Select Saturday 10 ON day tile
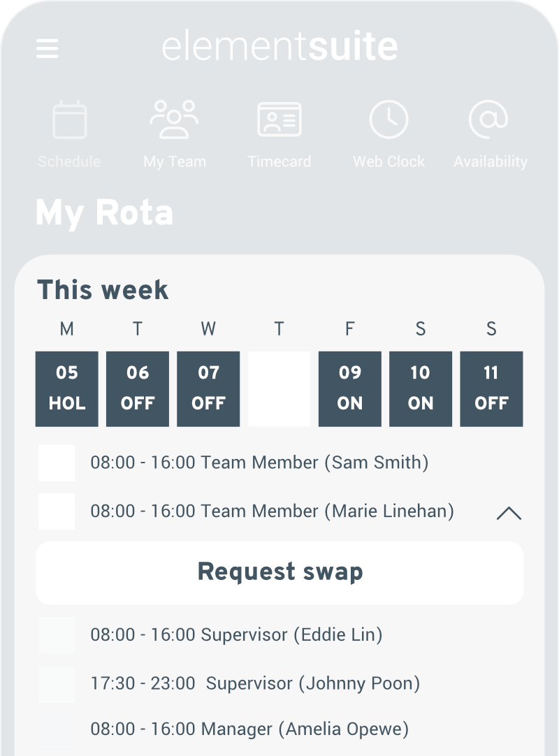This screenshot has width=559, height=756. (x=420, y=388)
